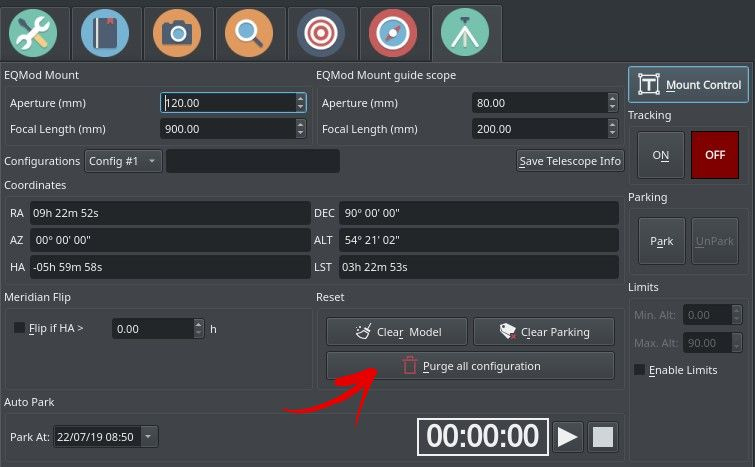Click Save Telescope Info
This screenshot has width=755, height=467.
pos(570,161)
